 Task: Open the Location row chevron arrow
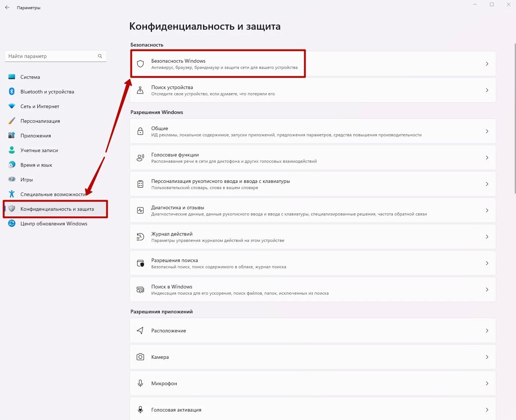pos(487,331)
